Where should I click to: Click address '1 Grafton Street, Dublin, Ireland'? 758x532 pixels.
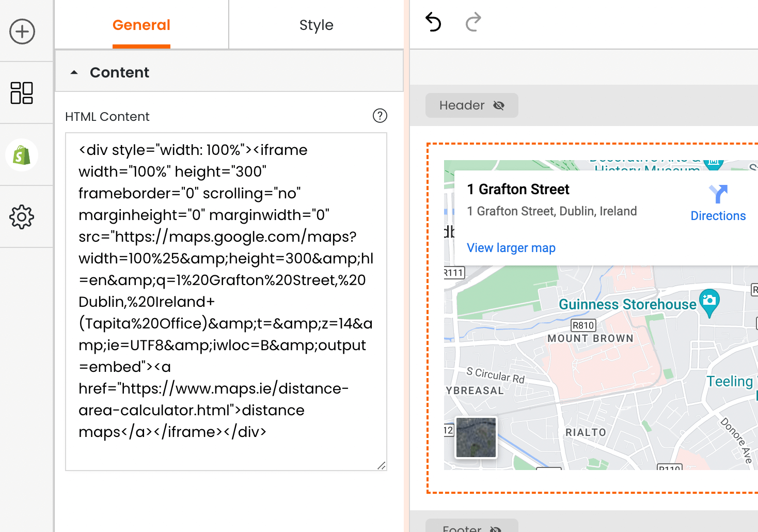[551, 211]
